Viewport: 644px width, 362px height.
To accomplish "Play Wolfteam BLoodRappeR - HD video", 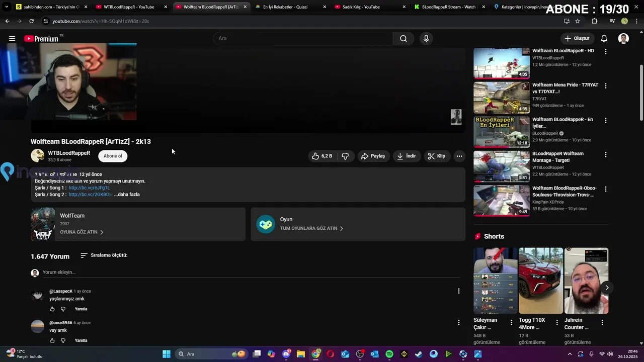I will 502,63.
